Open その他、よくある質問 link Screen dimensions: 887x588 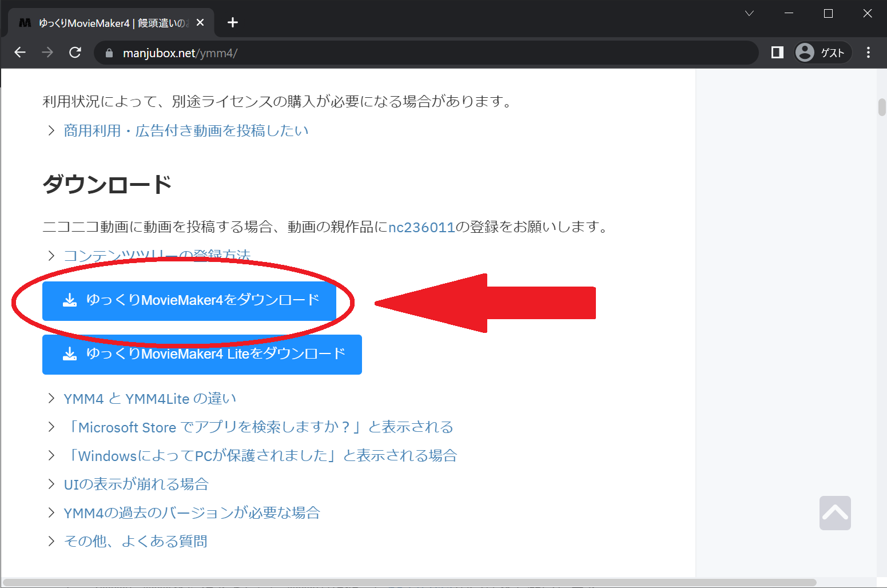pyautogui.click(x=136, y=542)
